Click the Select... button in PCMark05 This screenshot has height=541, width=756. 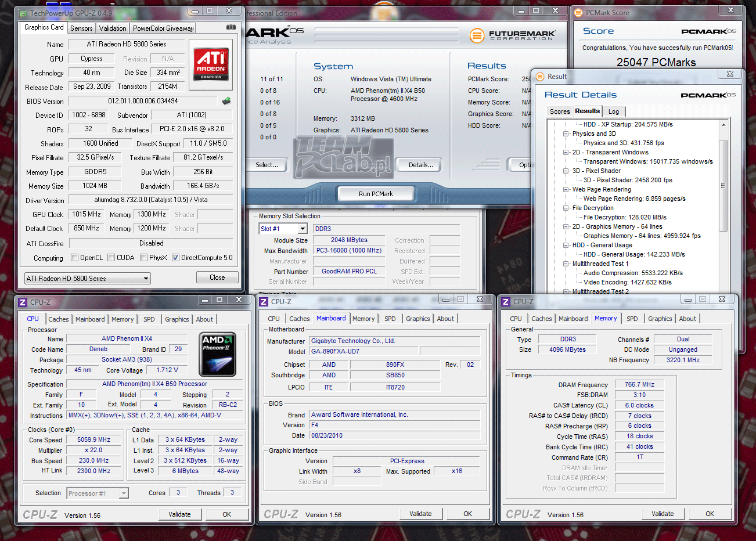click(267, 165)
